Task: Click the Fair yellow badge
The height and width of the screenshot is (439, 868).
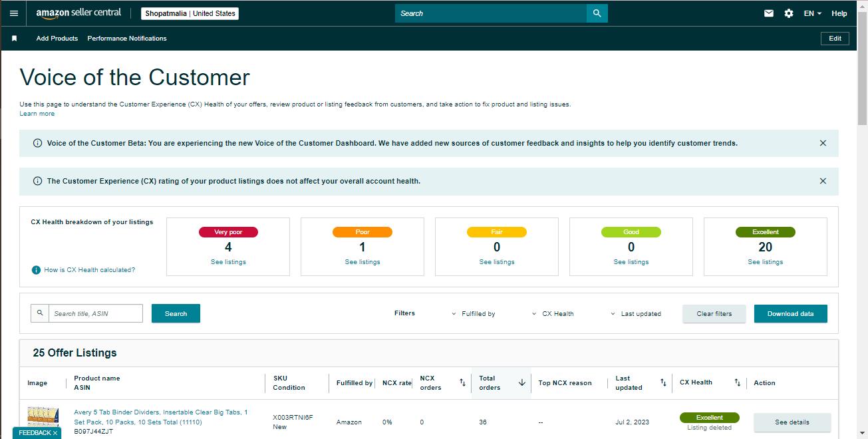Action: tap(497, 232)
